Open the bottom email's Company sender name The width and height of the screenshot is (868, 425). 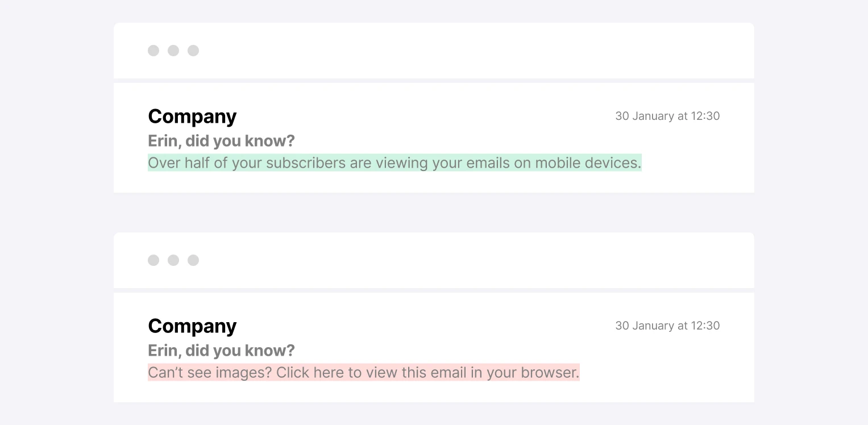pyautogui.click(x=192, y=326)
